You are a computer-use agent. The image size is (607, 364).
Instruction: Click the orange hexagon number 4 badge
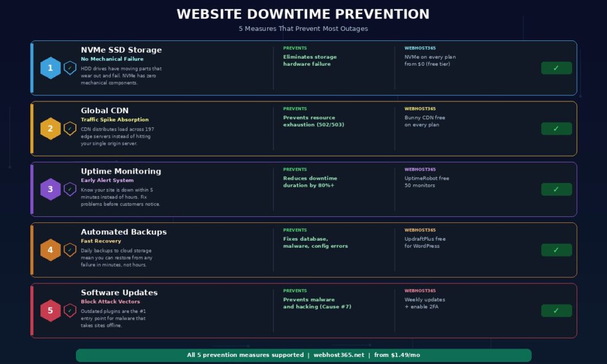50,250
